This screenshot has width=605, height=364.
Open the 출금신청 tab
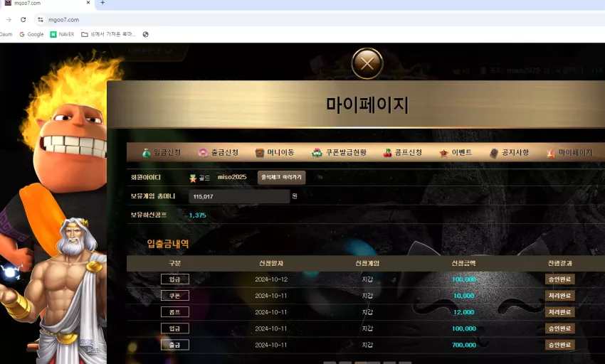pyautogui.click(x=219, y=153)
